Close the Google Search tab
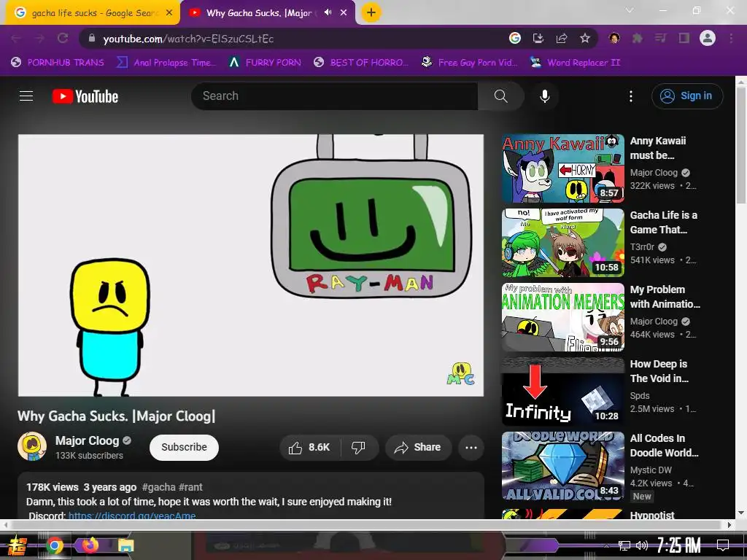The height and width of the screenshot is (560, 747). coord(169,13)
